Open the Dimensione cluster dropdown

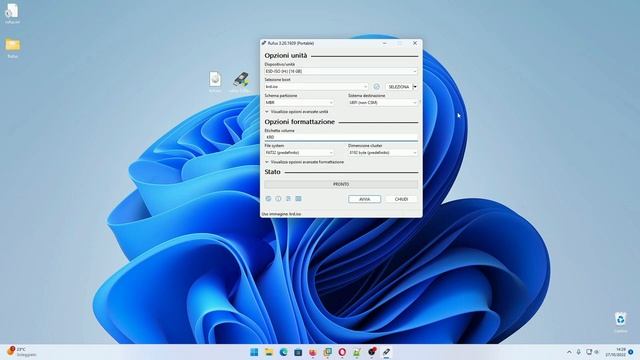click(x=383, y=153)
